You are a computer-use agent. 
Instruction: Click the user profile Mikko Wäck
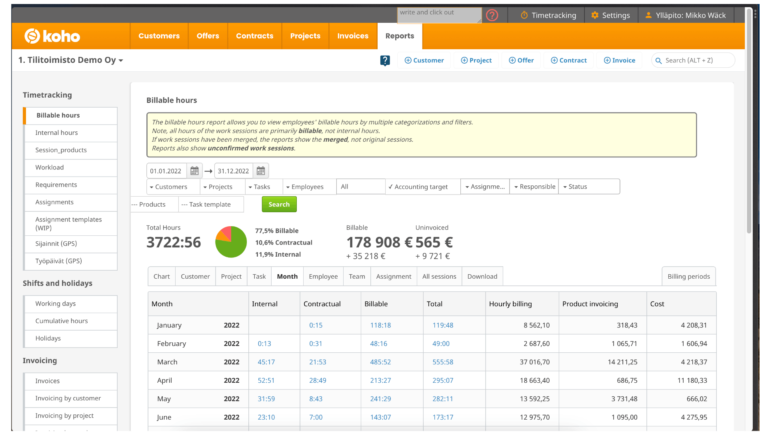pos(692,15)
